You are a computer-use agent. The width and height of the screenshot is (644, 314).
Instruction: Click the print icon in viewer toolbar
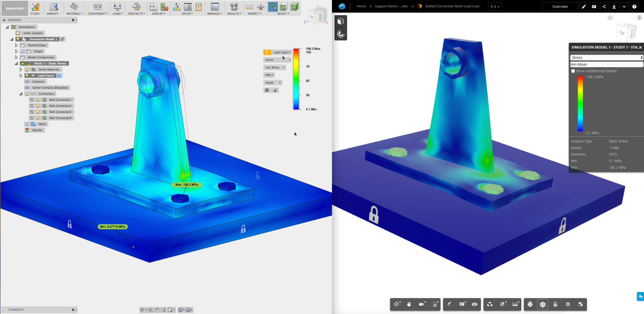530,304
